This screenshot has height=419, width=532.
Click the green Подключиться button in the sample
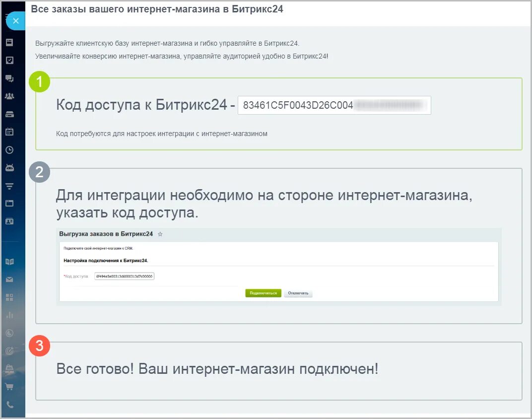coord(264,293)
